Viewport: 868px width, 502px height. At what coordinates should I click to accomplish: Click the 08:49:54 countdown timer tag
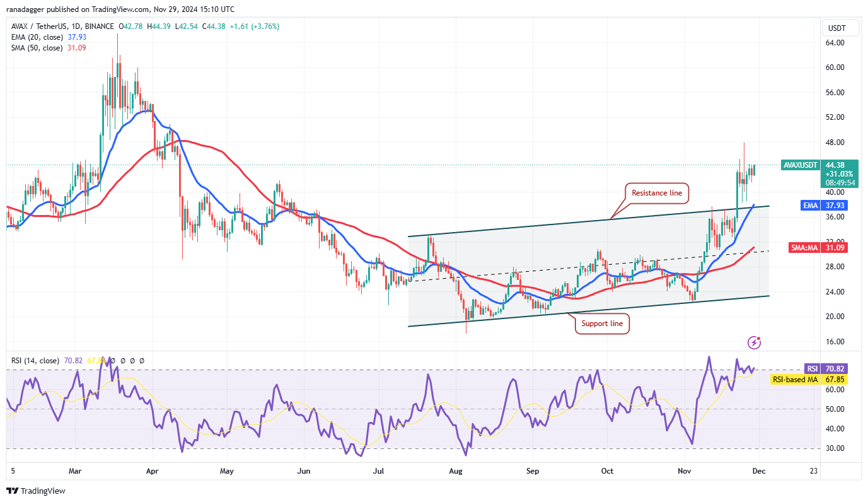839,182
